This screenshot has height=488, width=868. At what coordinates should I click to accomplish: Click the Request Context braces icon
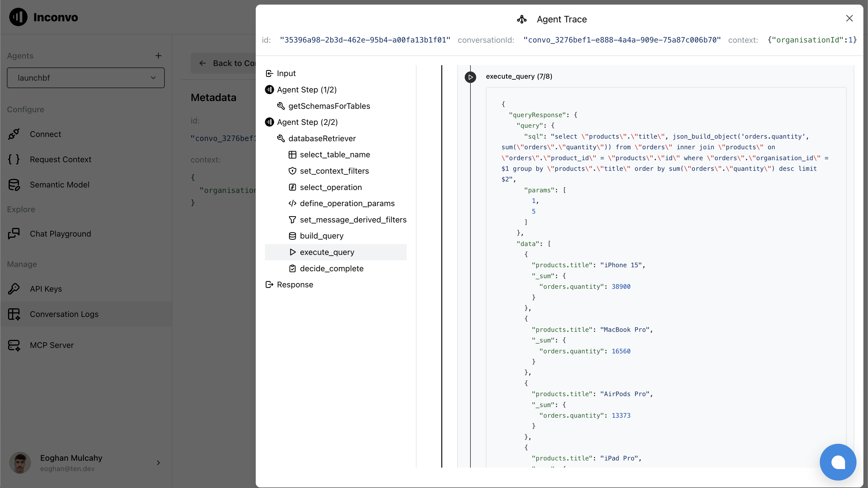click(14, 159)
